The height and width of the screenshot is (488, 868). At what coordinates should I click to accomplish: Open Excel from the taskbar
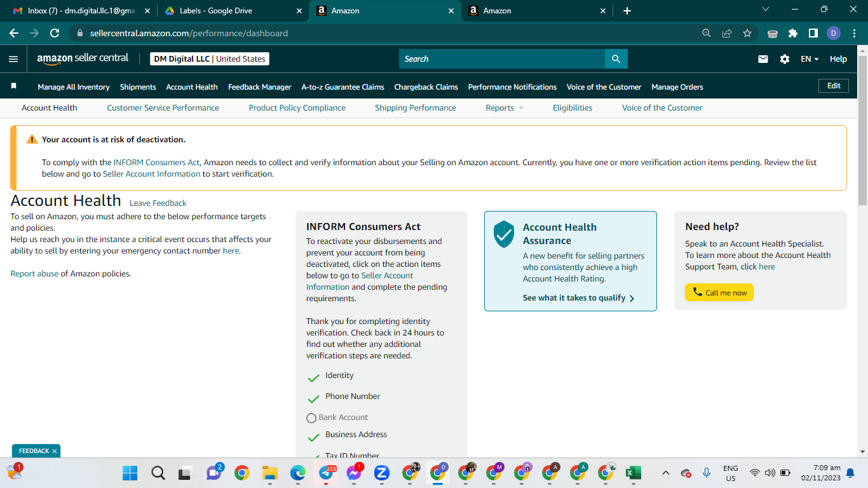[633, 473]
